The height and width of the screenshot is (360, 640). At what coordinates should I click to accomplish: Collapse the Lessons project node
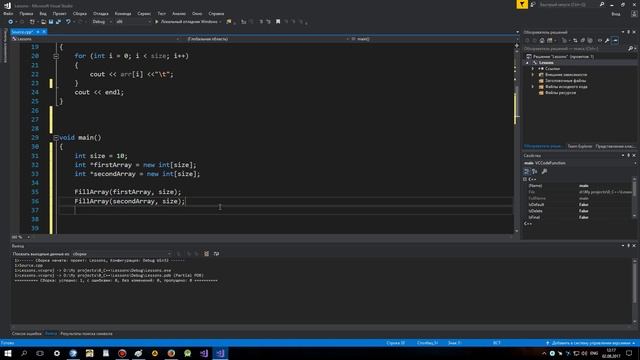click(x=527, y=63)
